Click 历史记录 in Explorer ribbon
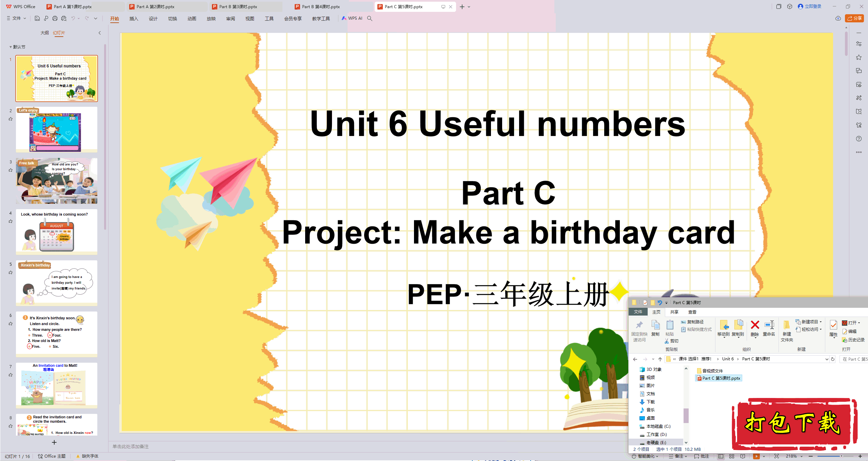Screen dimensions: 868x461 (853, 340)
